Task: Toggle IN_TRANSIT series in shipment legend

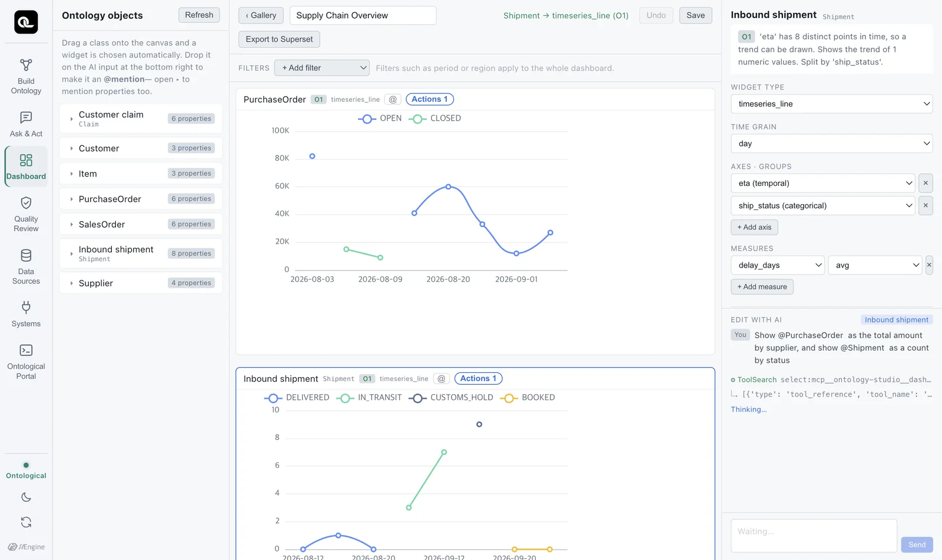Action: click(x=369, y=398)
